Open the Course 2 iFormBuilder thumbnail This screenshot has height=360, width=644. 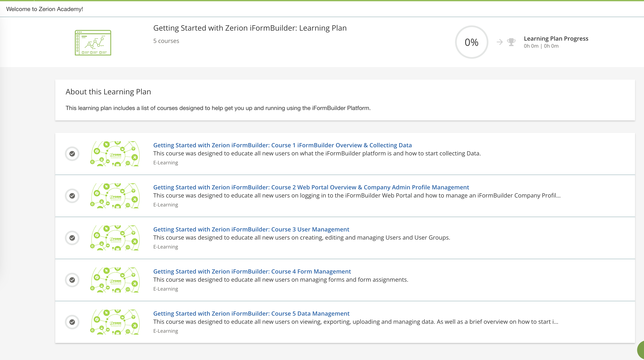[115, 196]
